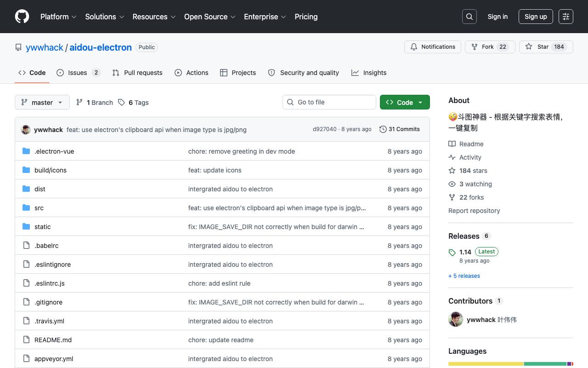Expand the Platform menu
The height and width of the screenshot is (368, 588).
(58, 17)
